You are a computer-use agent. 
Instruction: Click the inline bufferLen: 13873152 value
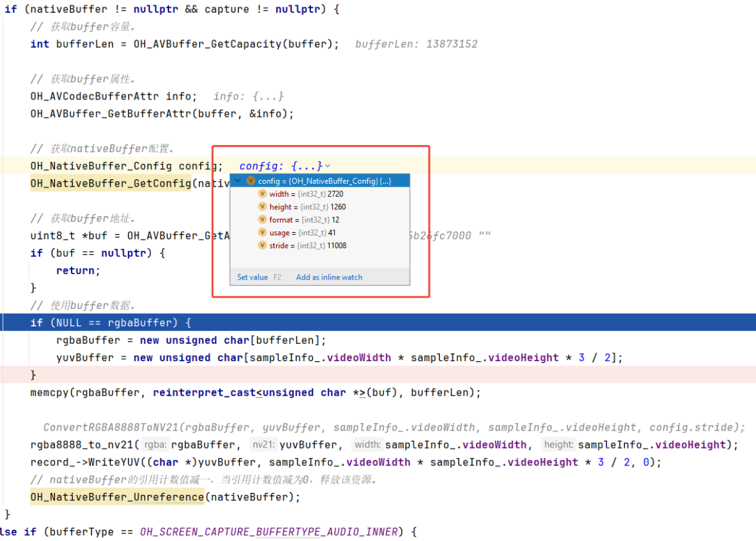click(416, 44)
